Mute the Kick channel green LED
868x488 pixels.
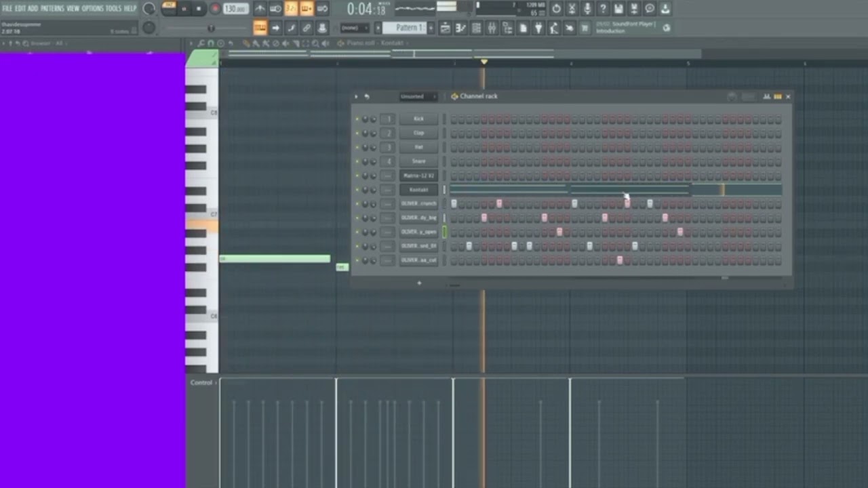click(x=357, y=119)
